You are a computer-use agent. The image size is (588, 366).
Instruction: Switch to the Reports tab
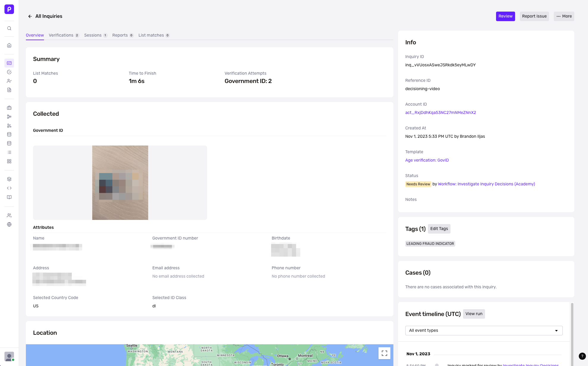tap(123, 35)
